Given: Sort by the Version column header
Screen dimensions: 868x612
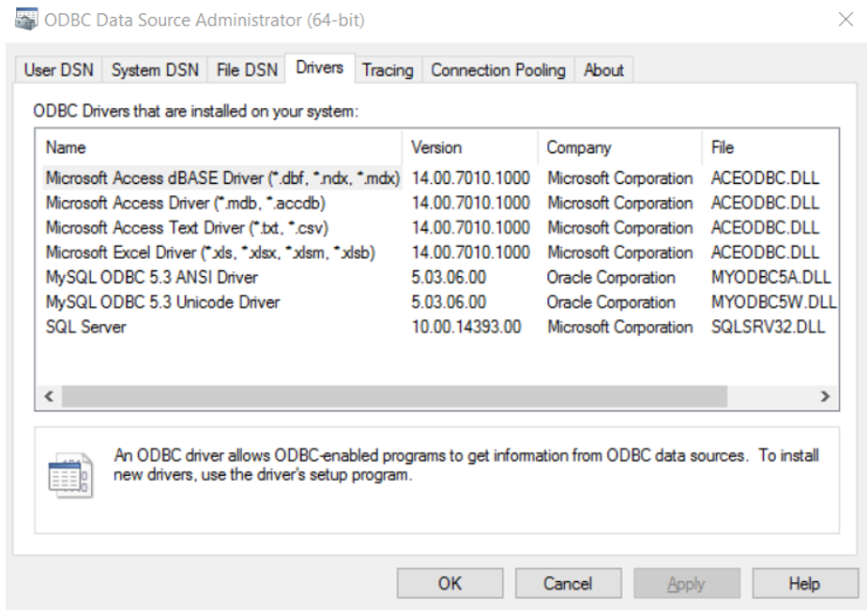Looking at the screenshot, I should pyautogui.click(x=470, y=147).
